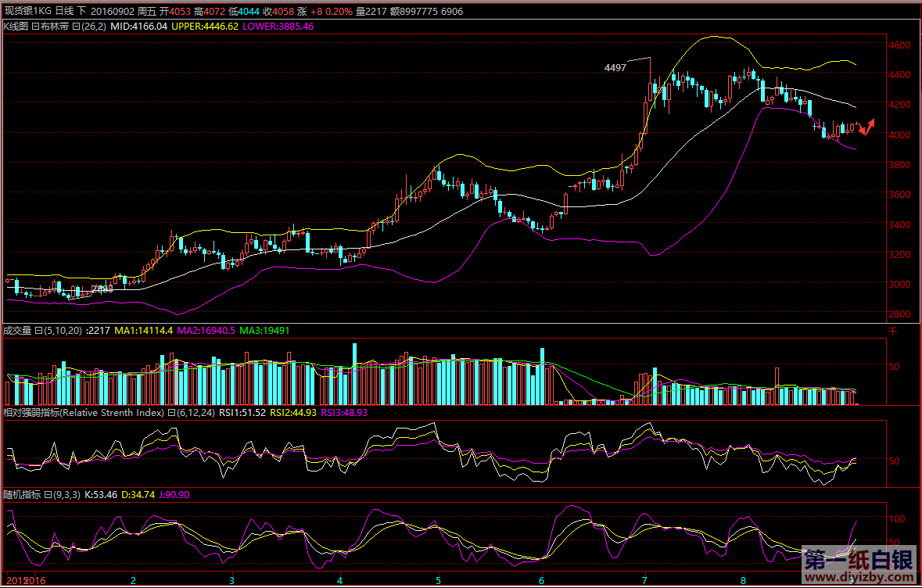
Task: Open stochastic parameter box beside (9,3,3)
Action: [47, 495]
